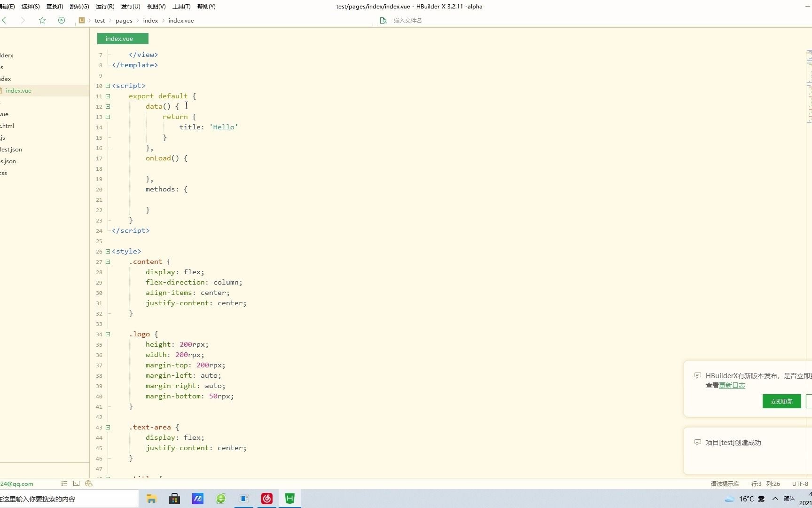812x508 pixels.
Task: Switch to HBuilder X on the taskbar
Action: (290, 499)
